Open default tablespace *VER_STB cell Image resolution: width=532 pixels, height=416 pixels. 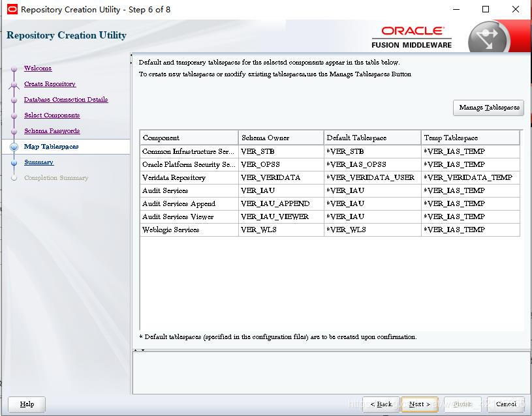372,151
